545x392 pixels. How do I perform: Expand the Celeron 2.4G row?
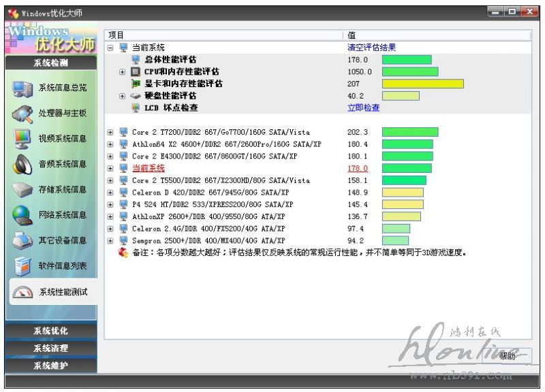point(110,229)
